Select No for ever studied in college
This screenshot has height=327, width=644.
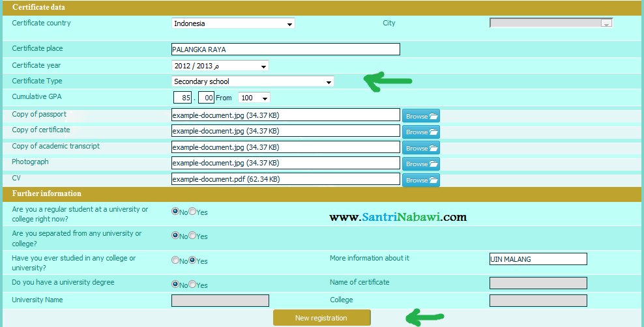tap(175, 260)
